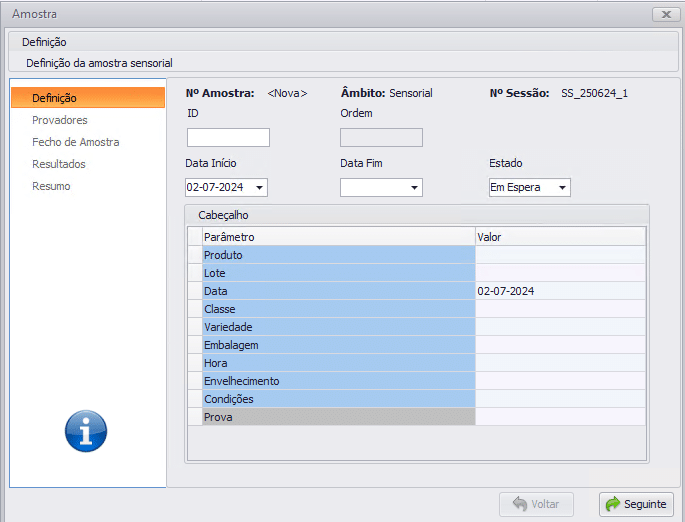Click the Valor cell for Lote

[x=560, y=273]
